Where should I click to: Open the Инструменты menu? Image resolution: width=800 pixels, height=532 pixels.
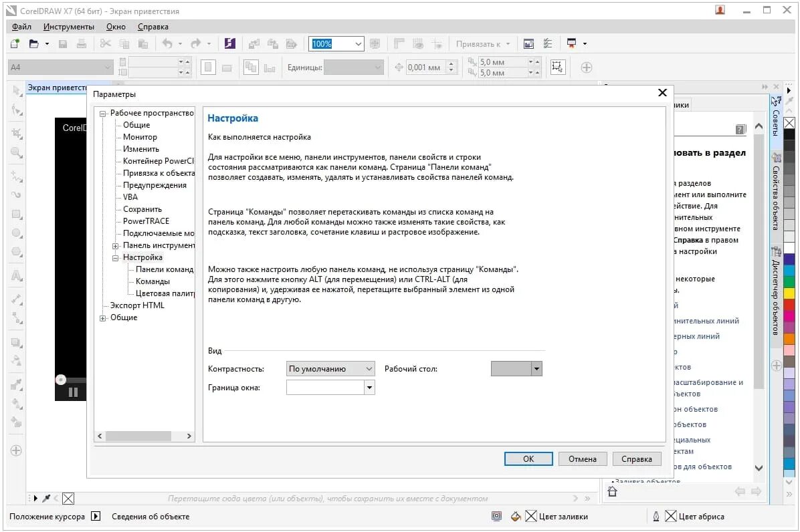tap(68, 27)
